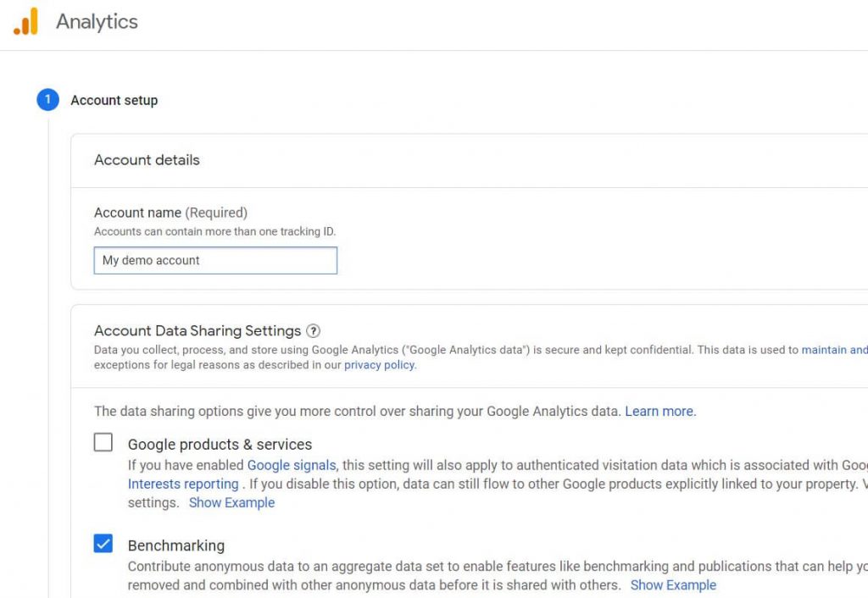The image size is (868, 598).
Task: Click the Account name text field
Action: [x=215, y=260]
